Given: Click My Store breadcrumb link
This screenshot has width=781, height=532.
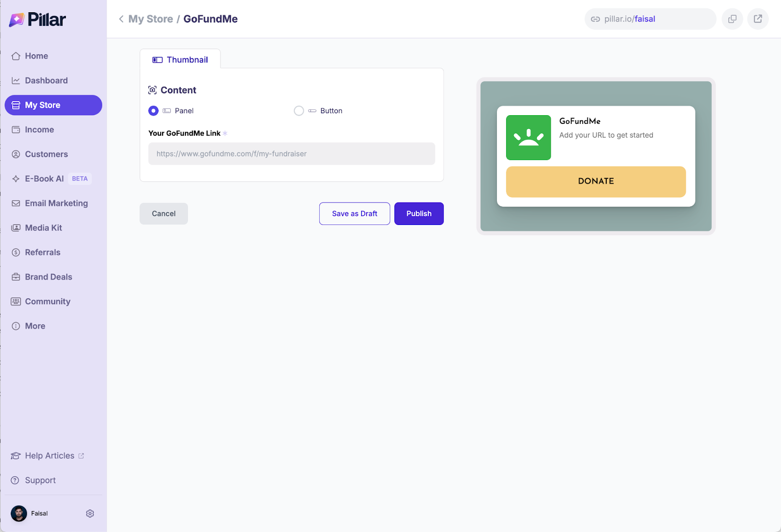Looking at the screenshot, I should click(150, 19).
